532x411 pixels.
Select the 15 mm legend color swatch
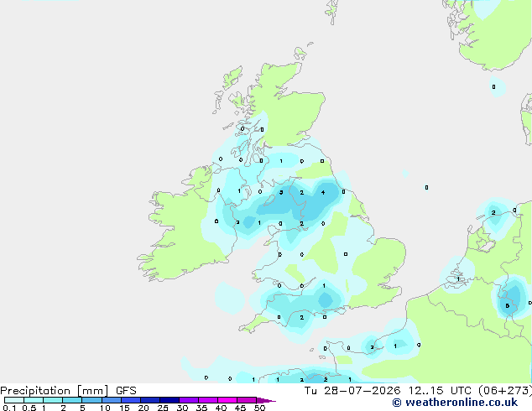[131, 400]
